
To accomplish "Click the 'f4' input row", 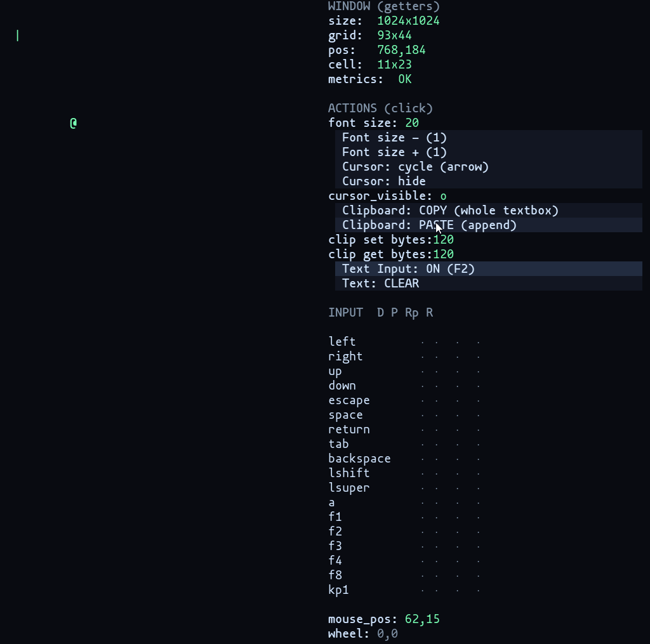I will coord(404,560).
